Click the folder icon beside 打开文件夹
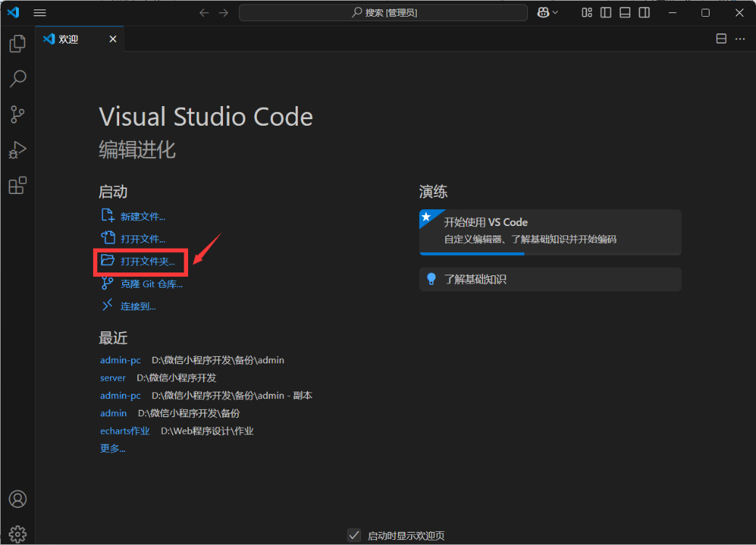 pyautogui.click(x=107, y=260)
